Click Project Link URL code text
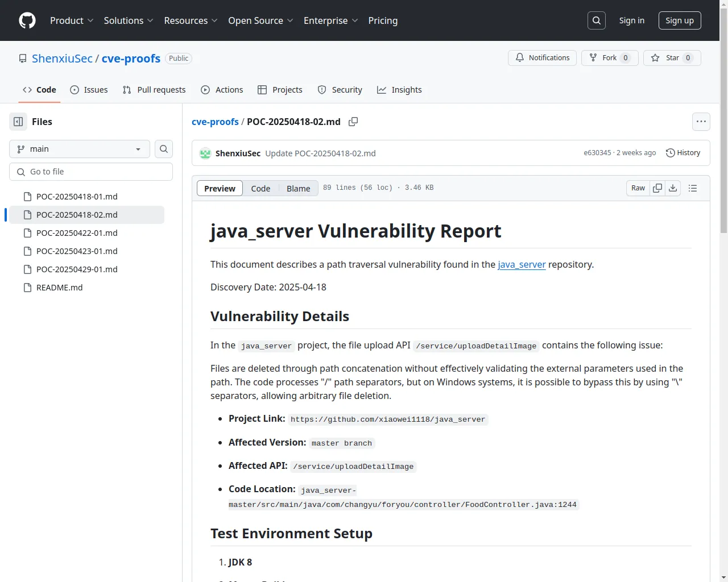 click(388, 419)
